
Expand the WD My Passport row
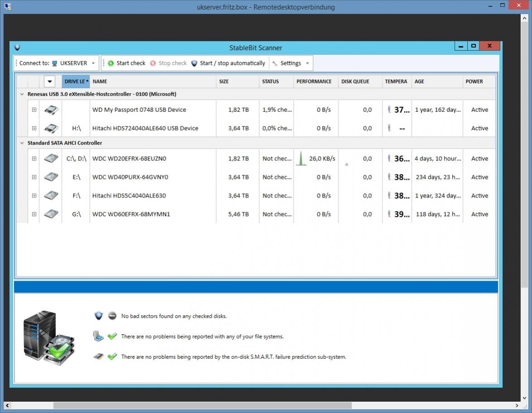pos(34,110)
